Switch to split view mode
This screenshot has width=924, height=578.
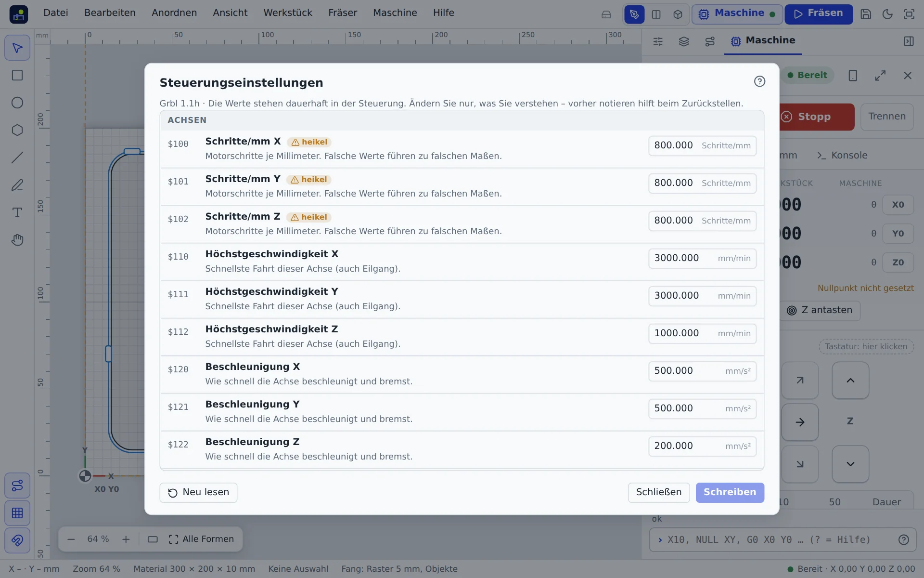pos(656,14)
